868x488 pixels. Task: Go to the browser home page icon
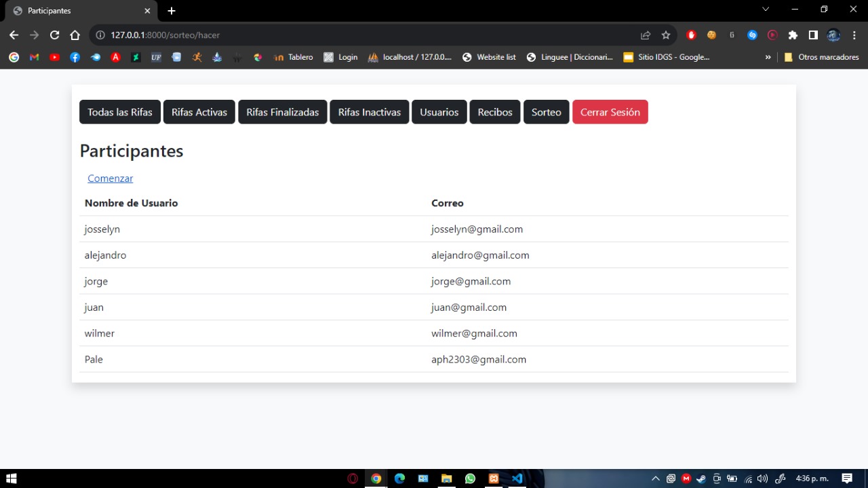[75, 35]
